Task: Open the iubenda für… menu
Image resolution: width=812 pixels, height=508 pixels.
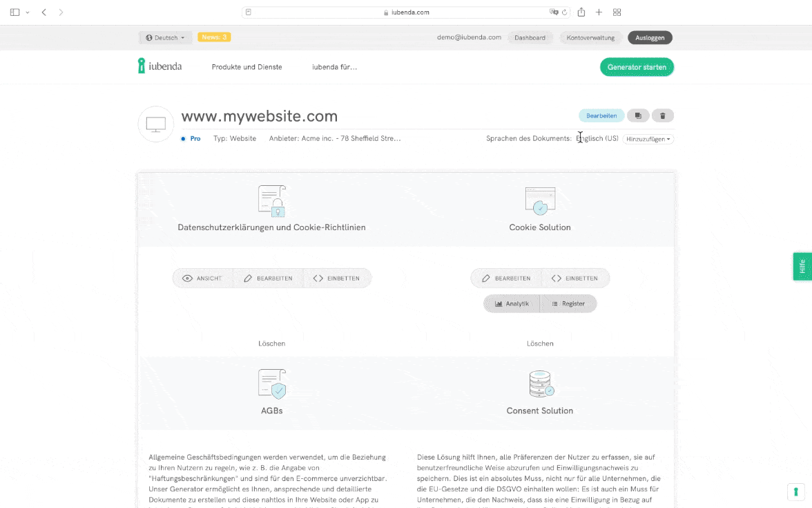Action: (x=334, y=67)
